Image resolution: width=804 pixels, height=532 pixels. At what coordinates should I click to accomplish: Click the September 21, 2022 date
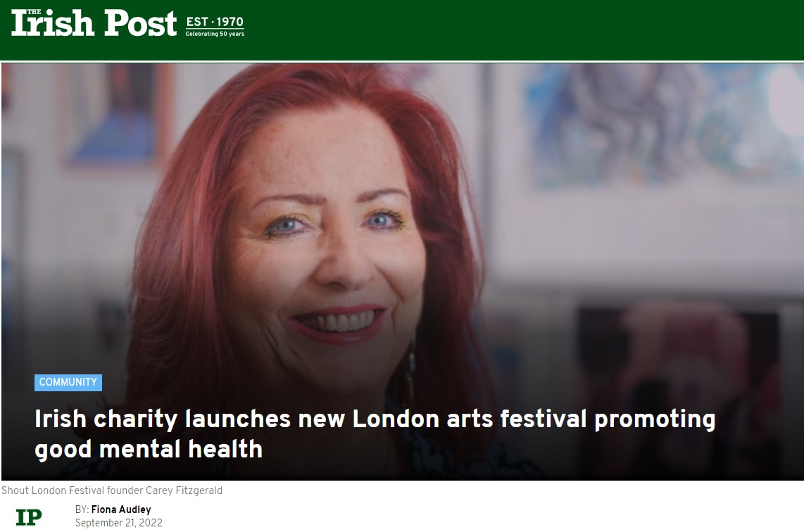(119, 523)
